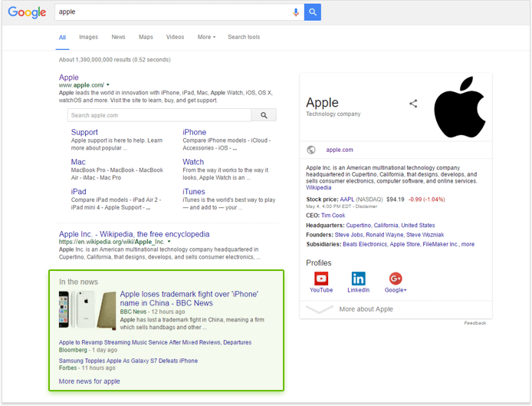Click the blue search magnifier button
Viewport: 532px width, 406px height.
coord(313,12)
